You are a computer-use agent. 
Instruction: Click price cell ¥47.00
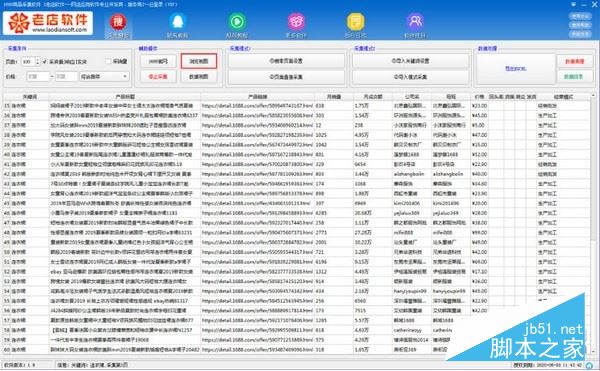click(479, 135)
